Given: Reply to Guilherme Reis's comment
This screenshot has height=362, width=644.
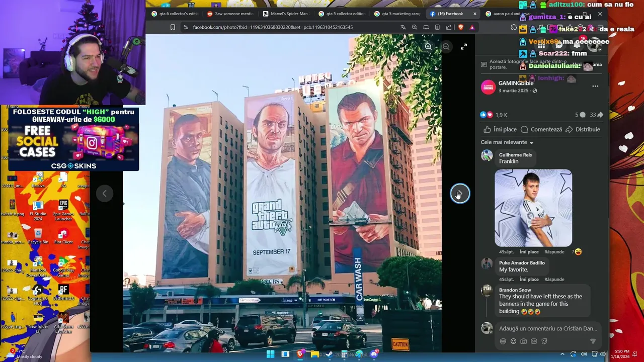Looking at the screenshot, I should tap(554, 251).
